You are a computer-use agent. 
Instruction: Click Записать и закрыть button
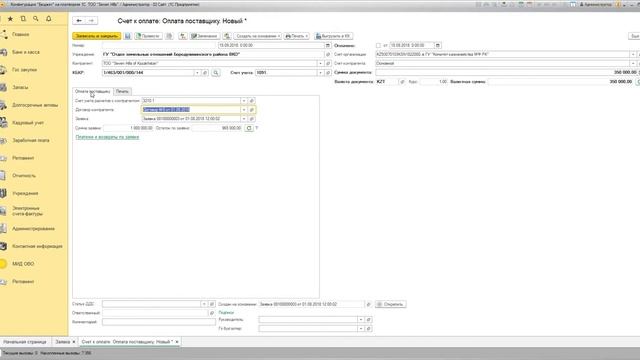click(97, 36)
